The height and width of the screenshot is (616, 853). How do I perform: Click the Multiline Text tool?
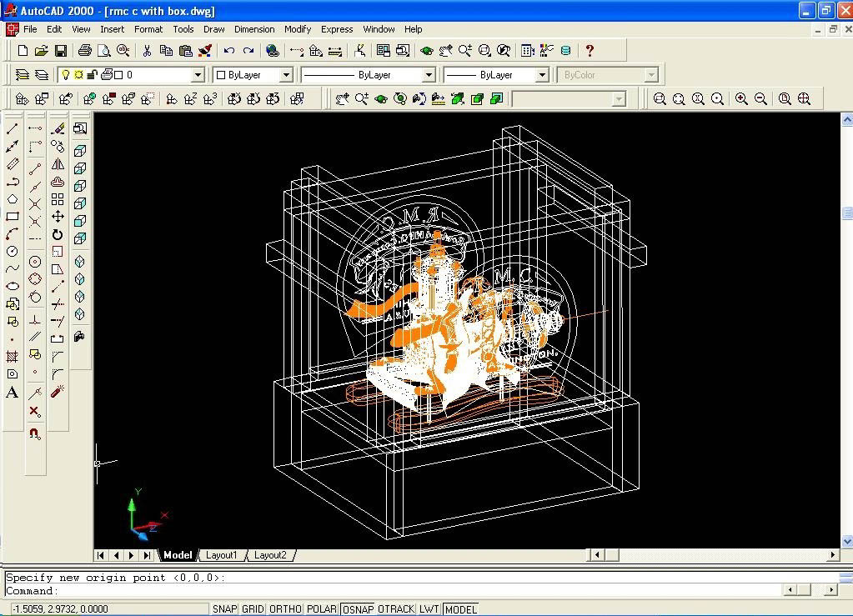[13, 393]
